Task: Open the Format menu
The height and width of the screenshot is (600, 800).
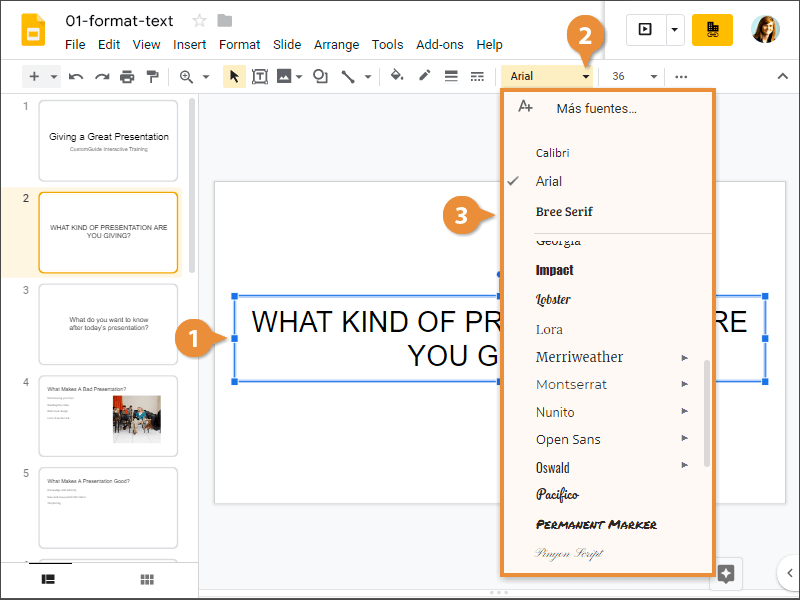Action: pyautogui.click(x=239, y=44)
